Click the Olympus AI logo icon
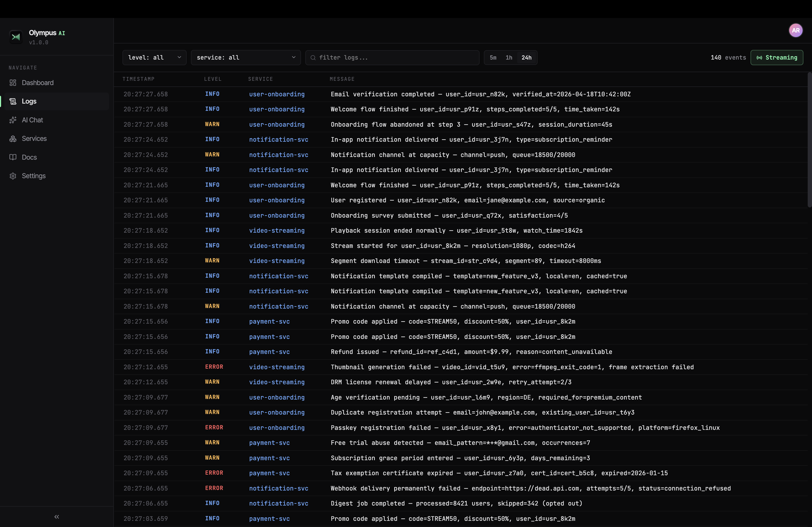812x527 pixels. 16,37
